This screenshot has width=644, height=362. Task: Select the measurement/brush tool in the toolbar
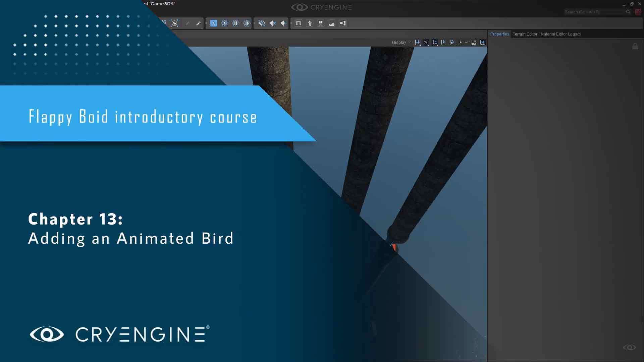pos(198,23)
